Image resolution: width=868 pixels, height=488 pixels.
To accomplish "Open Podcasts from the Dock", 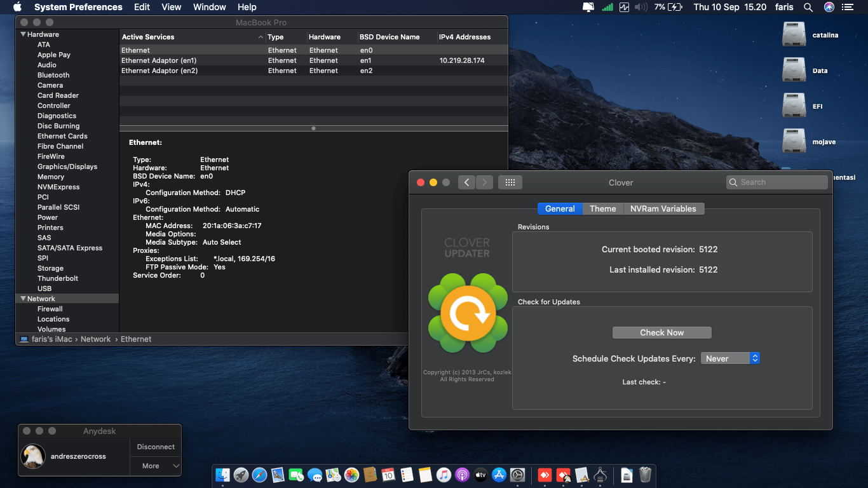I will [462, 475].
